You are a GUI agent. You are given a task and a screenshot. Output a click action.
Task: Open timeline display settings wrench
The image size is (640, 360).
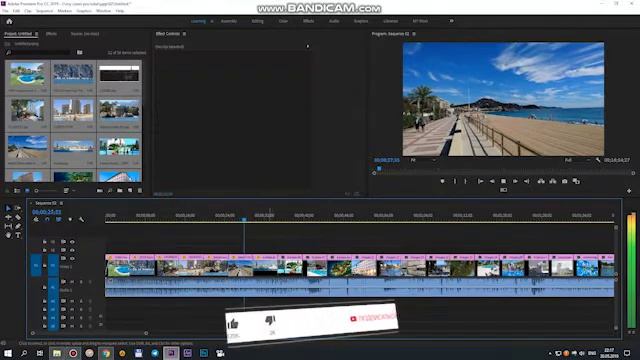[81, 220]
